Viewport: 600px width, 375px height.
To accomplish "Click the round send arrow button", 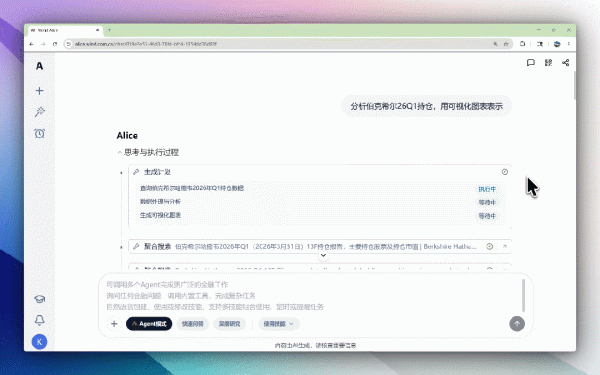I will pyautogui.click(x=517, y=324).
